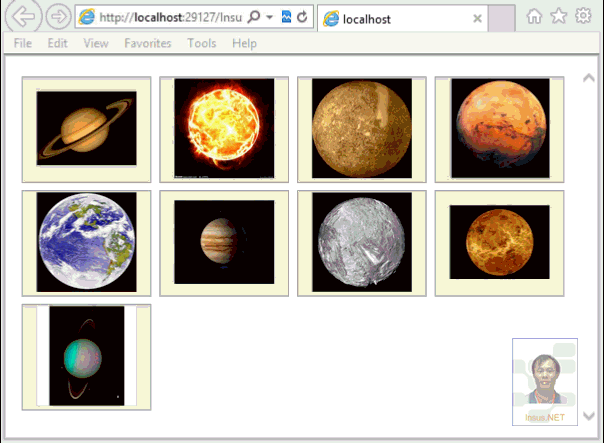Click the search magnifier in address bar
The image size is (604, 443).
pos(253,17)
